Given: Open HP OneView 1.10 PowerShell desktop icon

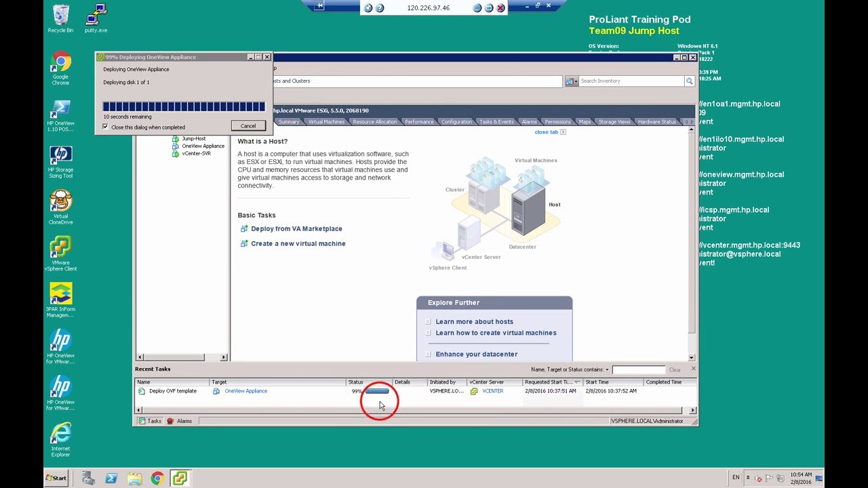Looking at the screenshot, I should (60, 115).
